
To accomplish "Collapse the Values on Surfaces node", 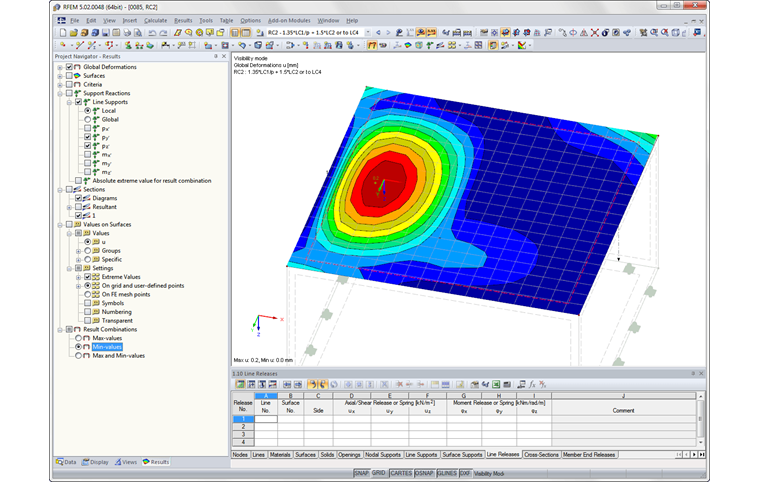I will tap(60, 224).
